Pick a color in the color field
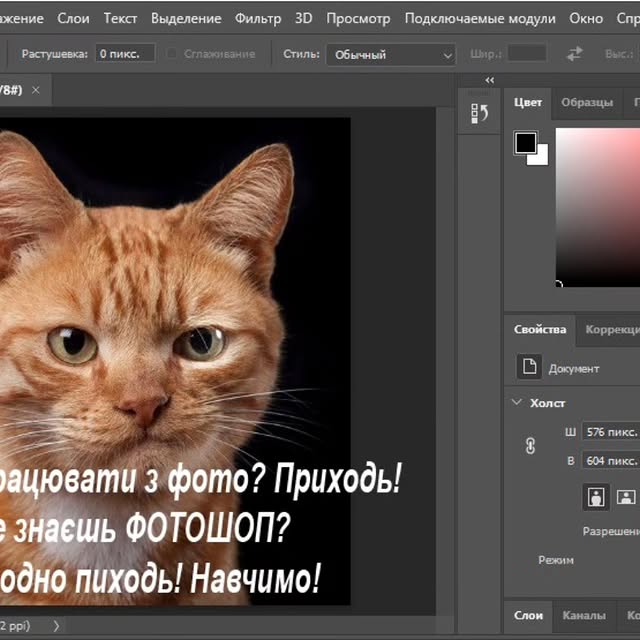The width and height of the screenshot is (640, 640). [598, 207]
